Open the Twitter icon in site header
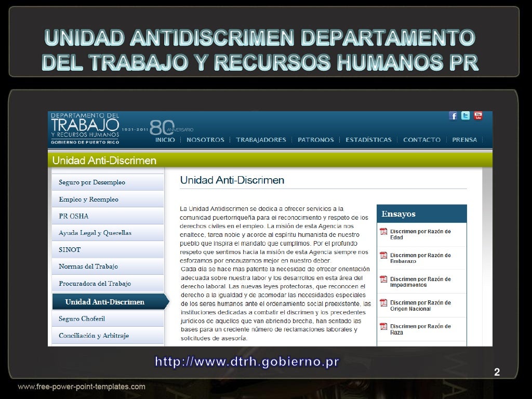 point(465,116)
